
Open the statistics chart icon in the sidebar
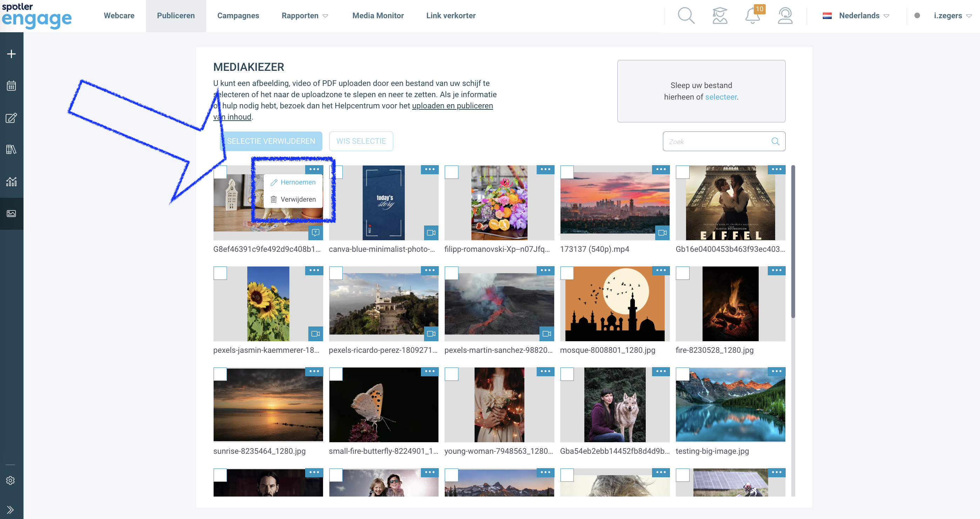point(12,182)
